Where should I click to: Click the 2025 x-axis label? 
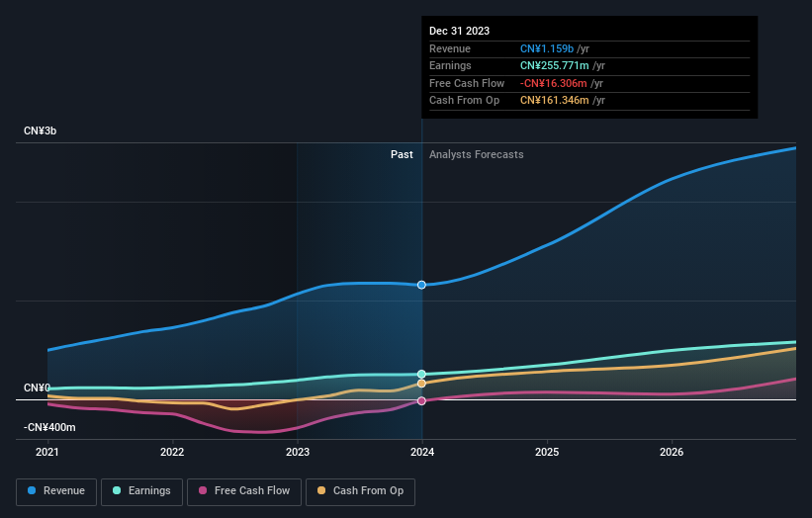tap(547, 452)
